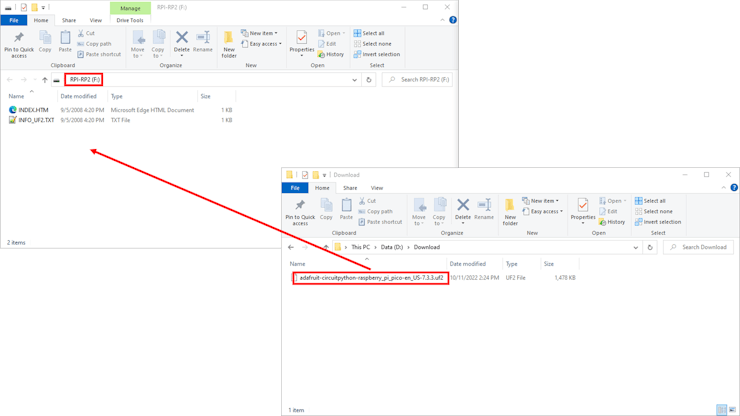Click History in RPI-RP2 window ribbon
The image size is (740, 416).
click(x=330, y=54)
